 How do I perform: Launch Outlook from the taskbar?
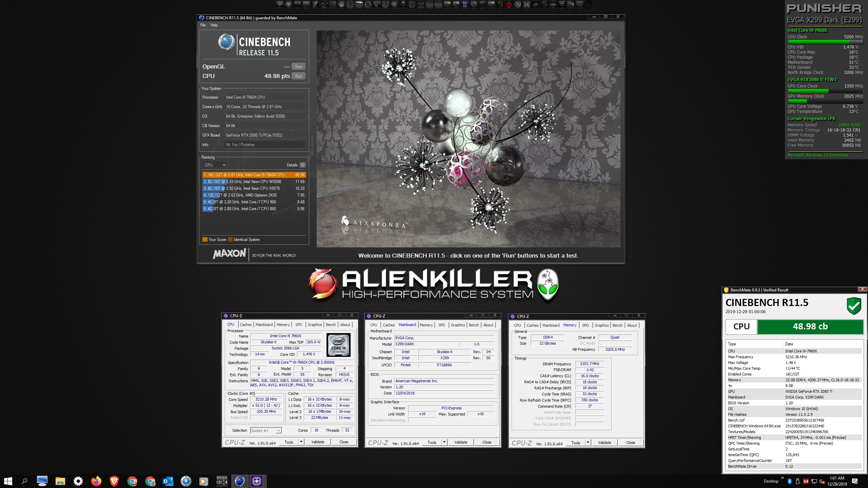coord(168,481)
